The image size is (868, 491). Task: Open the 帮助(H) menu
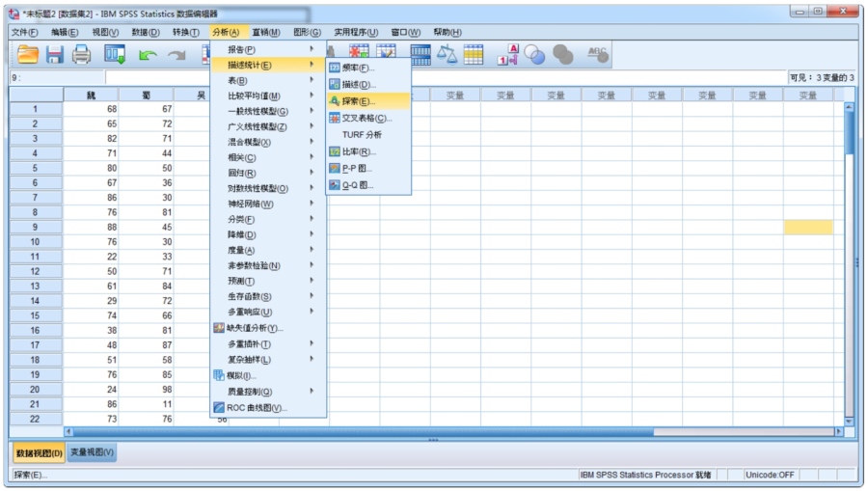point(448,32)
